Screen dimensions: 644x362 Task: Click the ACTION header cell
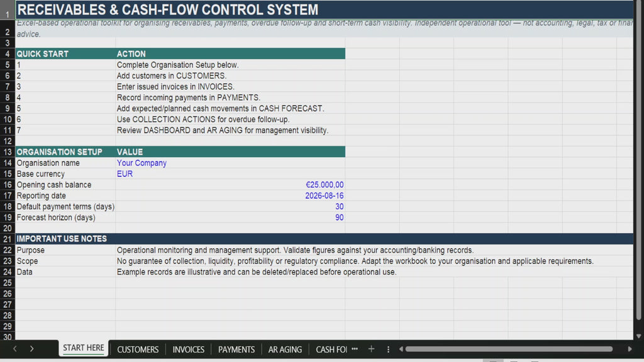coord(230,54)
